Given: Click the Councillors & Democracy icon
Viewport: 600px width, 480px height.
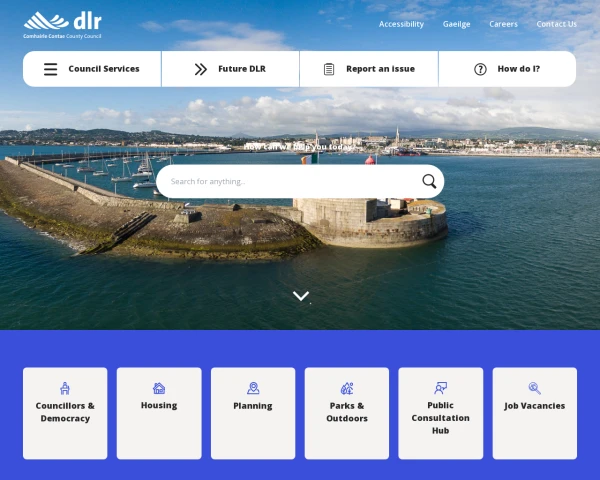Looking at the screenshot, I should click(x=65, y=388).
